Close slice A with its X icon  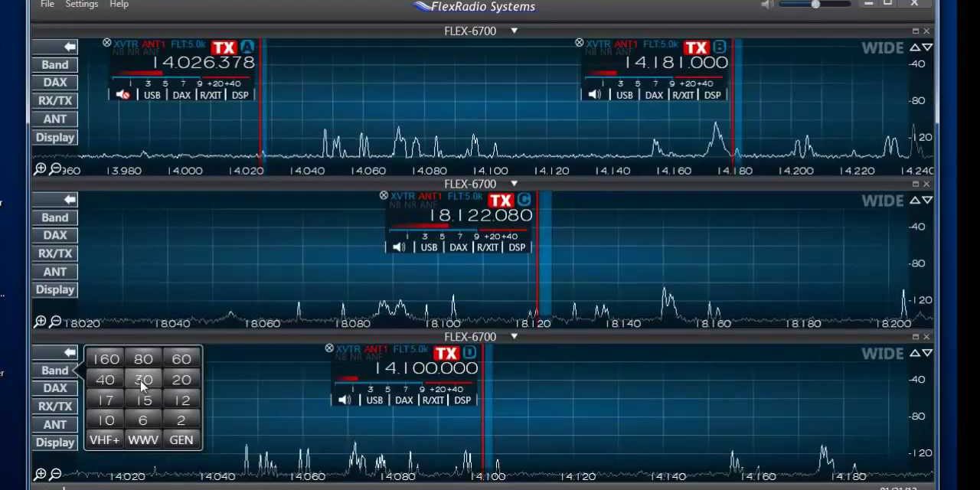click(x=107, y=43)
